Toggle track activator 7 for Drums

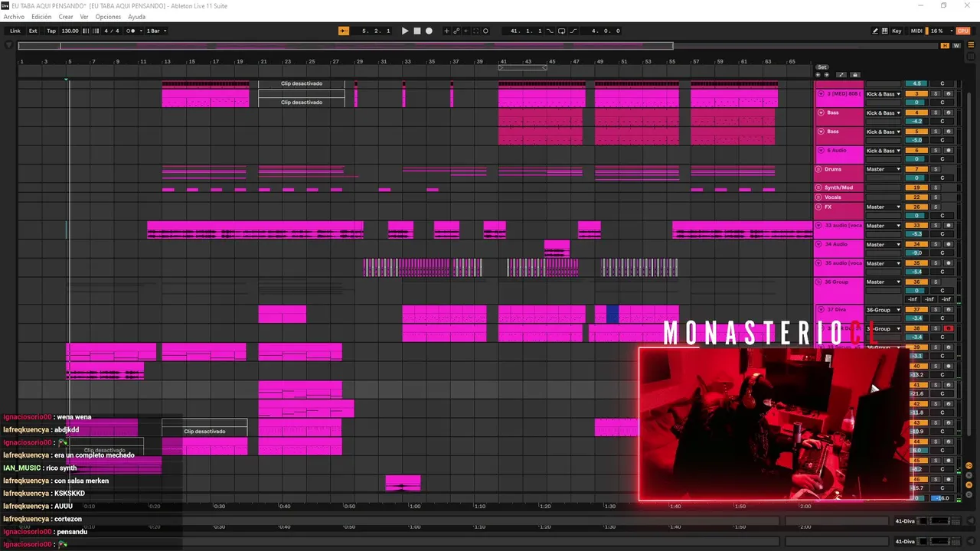click(x=916, y=169)
